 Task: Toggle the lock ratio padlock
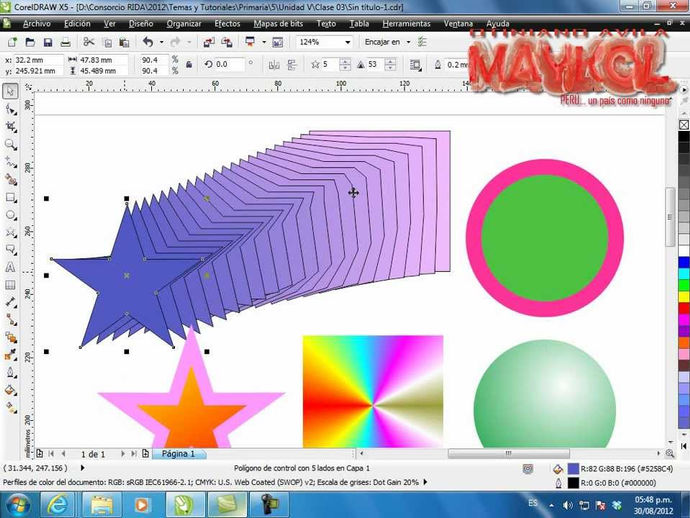[x=189, y=65]
